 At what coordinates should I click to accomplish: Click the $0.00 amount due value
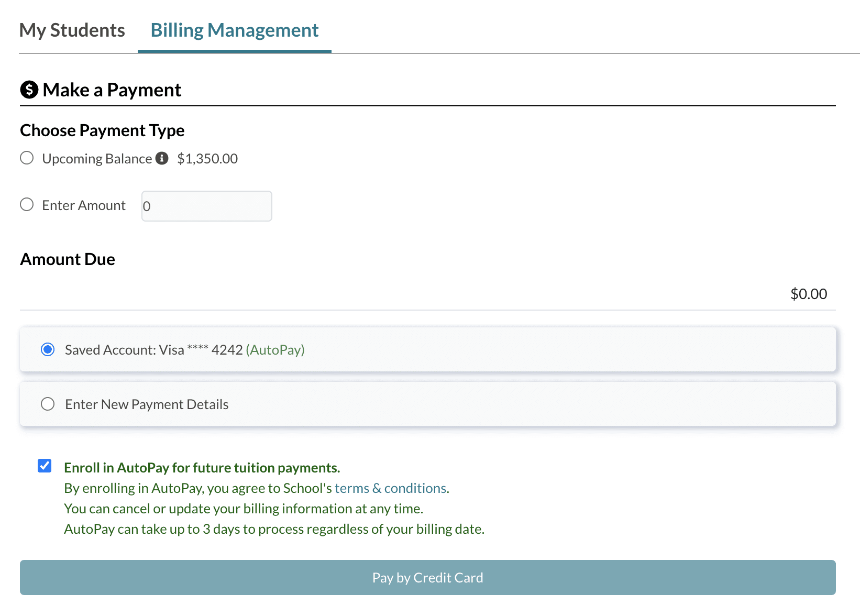pos(808,293)
